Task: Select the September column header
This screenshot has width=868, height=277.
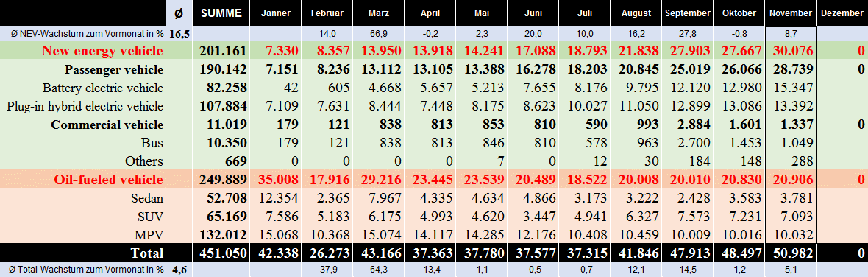Action: point(687,13)
